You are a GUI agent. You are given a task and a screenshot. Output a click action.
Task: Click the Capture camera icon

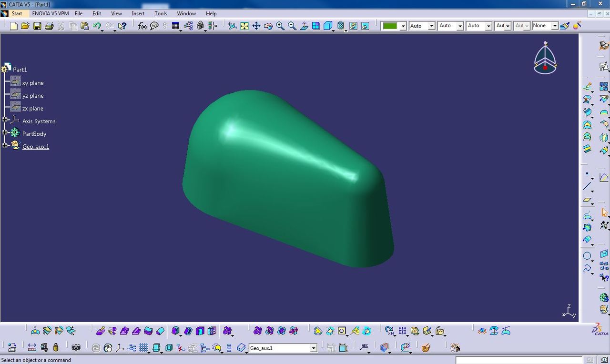click(x=76, y=348)
